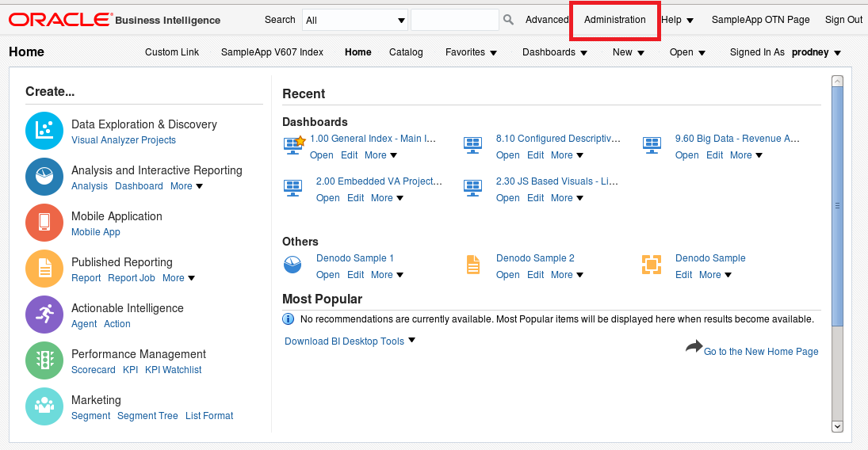Create a Segment Tree
868x450 pixels.
[147, 416]
